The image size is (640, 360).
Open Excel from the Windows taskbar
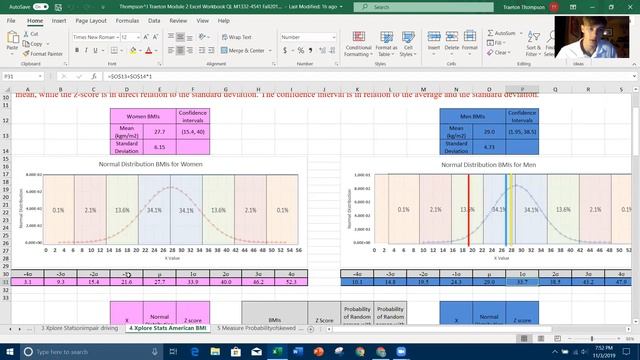pyautogui.click(x=277, y=351)
